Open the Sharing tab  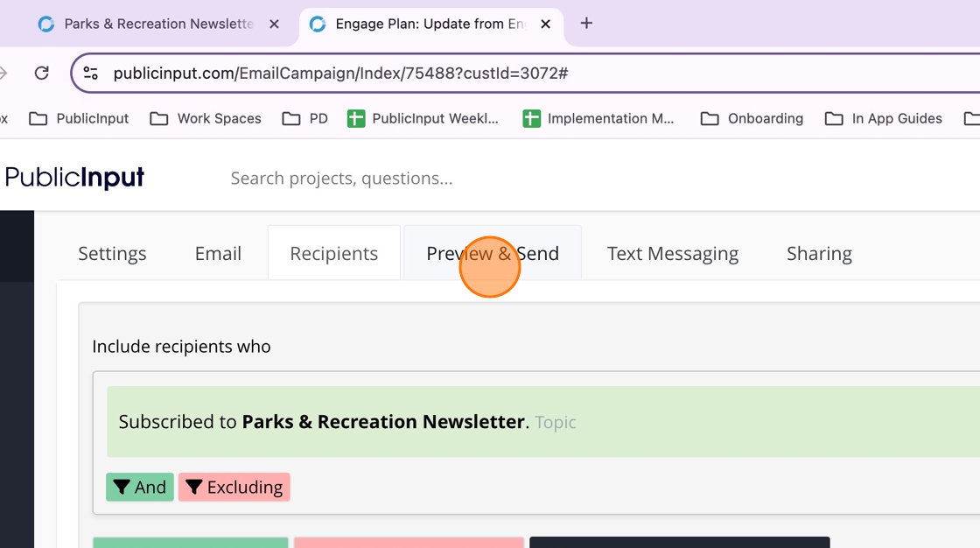tap(819, 254)
